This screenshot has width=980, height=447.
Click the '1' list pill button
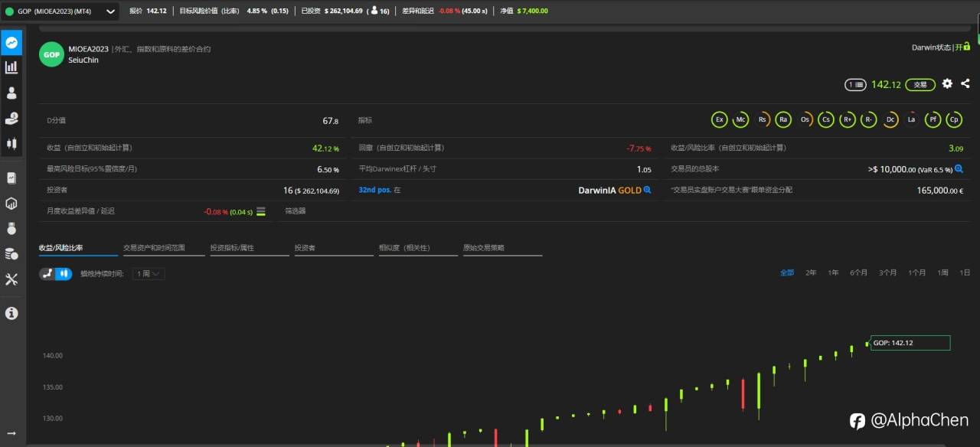pos(855,84)
